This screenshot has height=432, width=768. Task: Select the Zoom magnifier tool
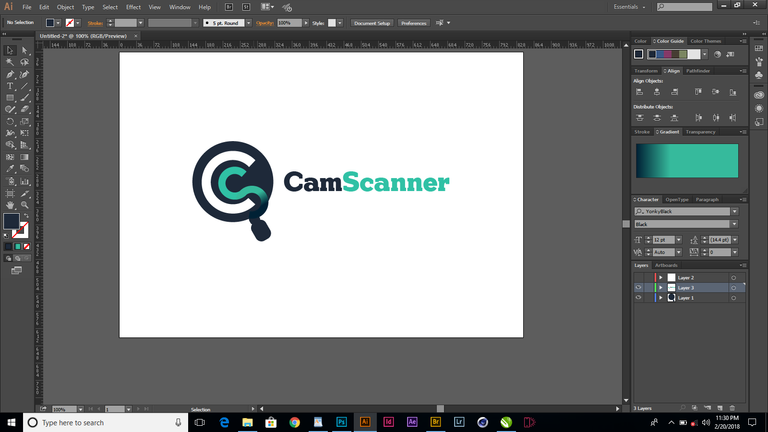24,205
